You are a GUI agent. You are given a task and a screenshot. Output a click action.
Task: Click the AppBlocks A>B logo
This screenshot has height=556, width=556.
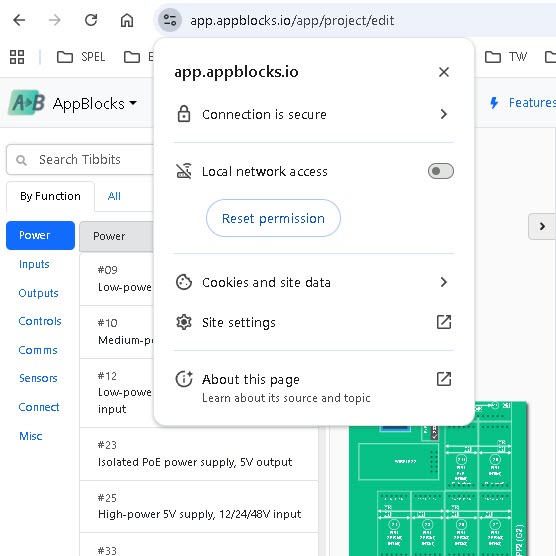[27, 102]
